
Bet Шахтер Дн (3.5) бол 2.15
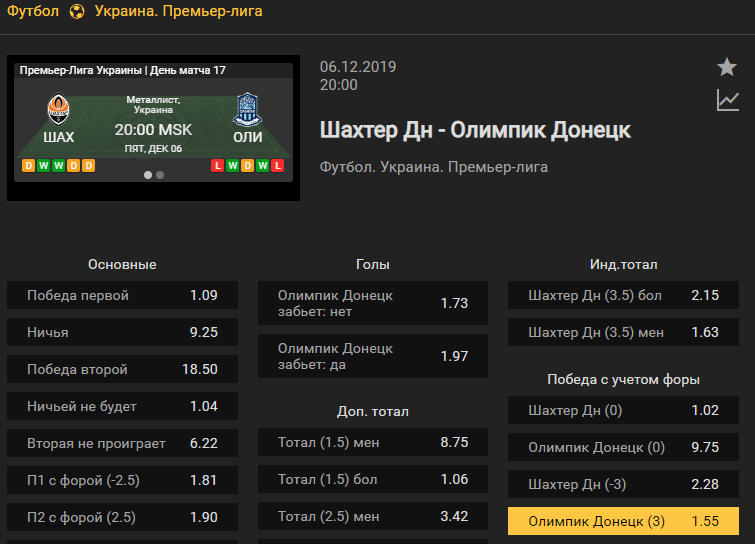pos(623,295)
